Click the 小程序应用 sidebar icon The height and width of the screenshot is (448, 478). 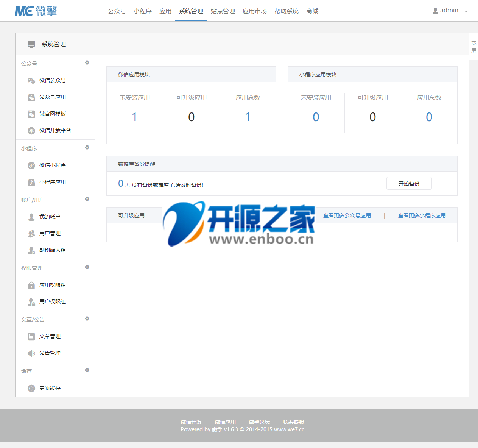pyautogui.click(x=31, y=182)
